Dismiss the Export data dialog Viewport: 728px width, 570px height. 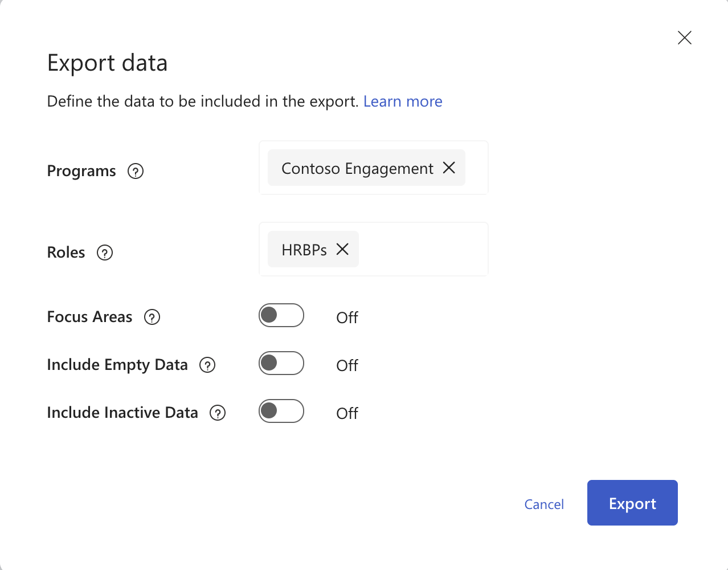[684, 38]
